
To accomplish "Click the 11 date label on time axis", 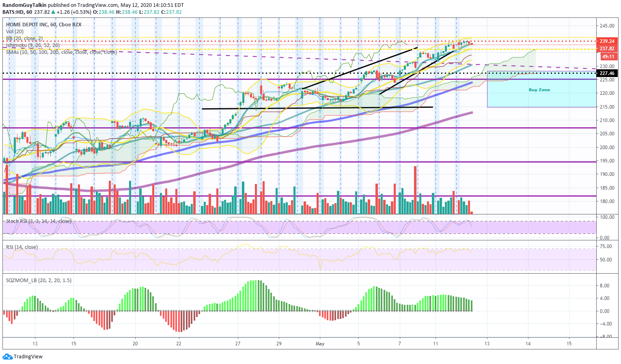I will point(436,344).
